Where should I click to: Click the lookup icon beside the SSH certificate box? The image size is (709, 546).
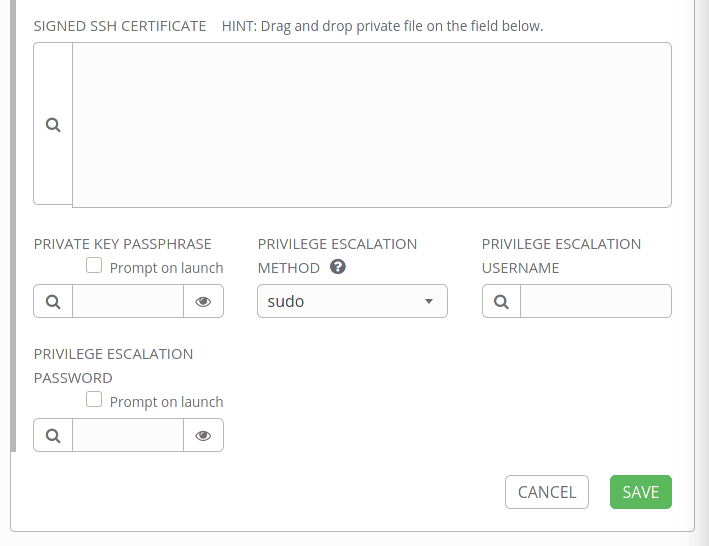pyautogui.click(x=53, y=124)
